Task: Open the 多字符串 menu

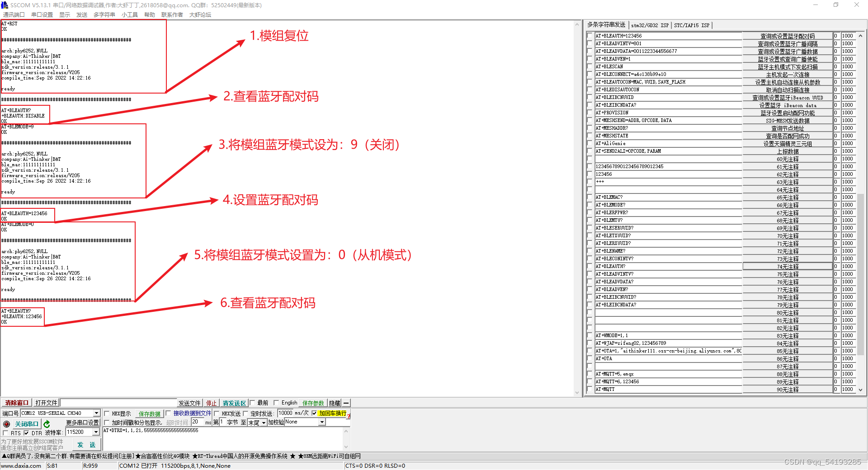Action: pyautogui.click(x=104, y=15)
